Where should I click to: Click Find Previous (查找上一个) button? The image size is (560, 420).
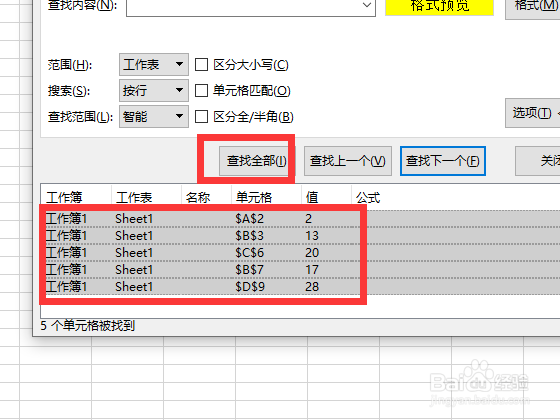coord(348,161)
